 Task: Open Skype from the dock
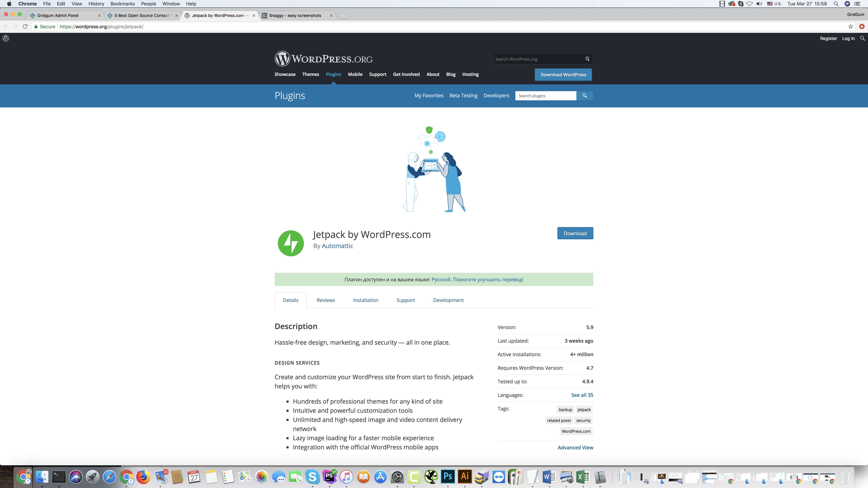tap(312, 477)
